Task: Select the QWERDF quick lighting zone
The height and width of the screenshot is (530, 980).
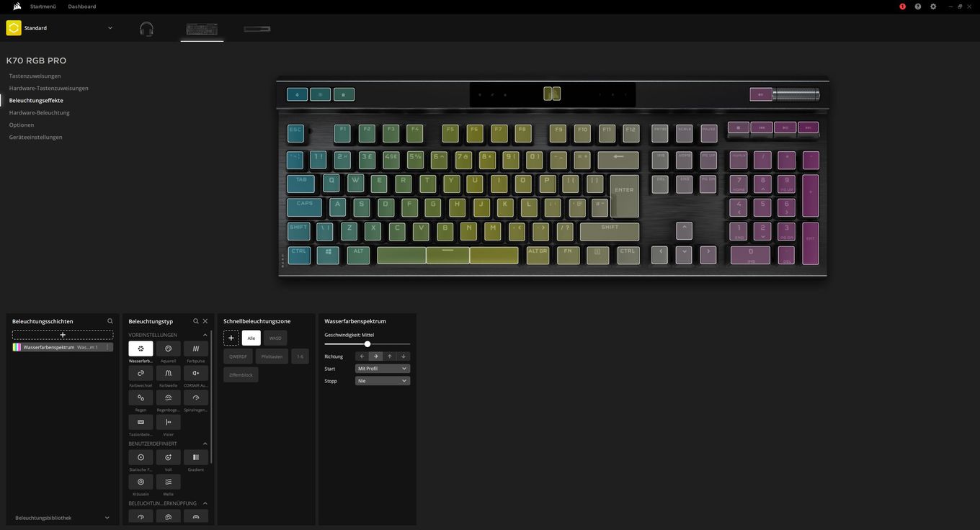Action: (238, 356)
